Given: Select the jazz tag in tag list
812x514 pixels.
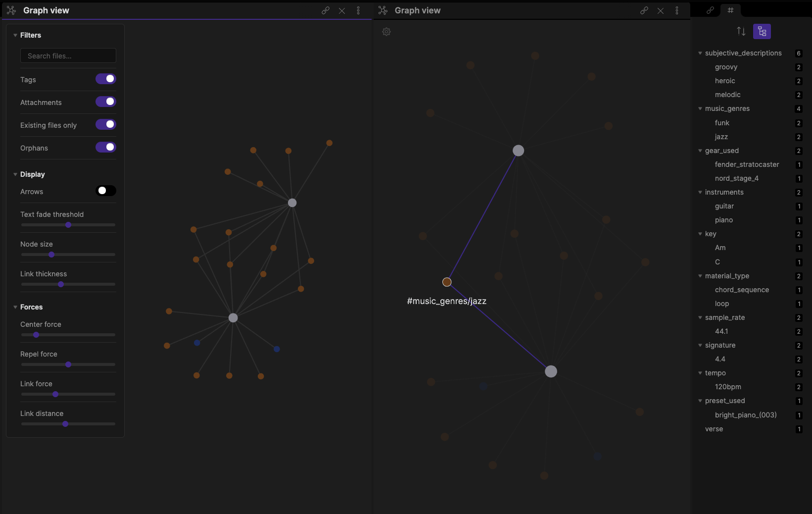Looking at the screenshot, I should point(721,137).
